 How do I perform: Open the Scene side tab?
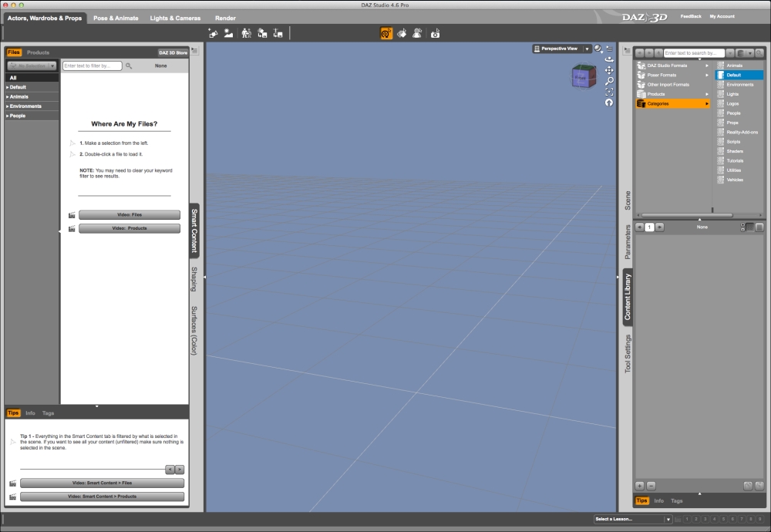pos(628,200)
